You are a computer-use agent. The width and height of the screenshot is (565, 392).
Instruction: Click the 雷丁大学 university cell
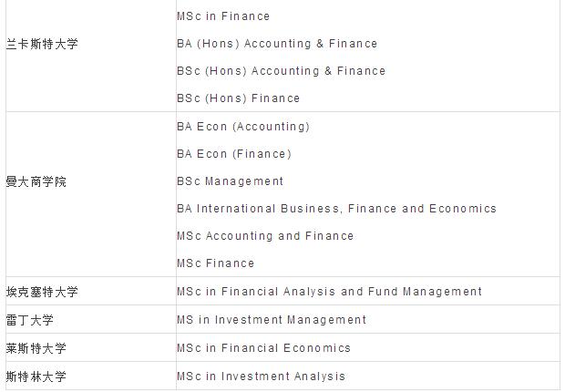tap(30, 320)
